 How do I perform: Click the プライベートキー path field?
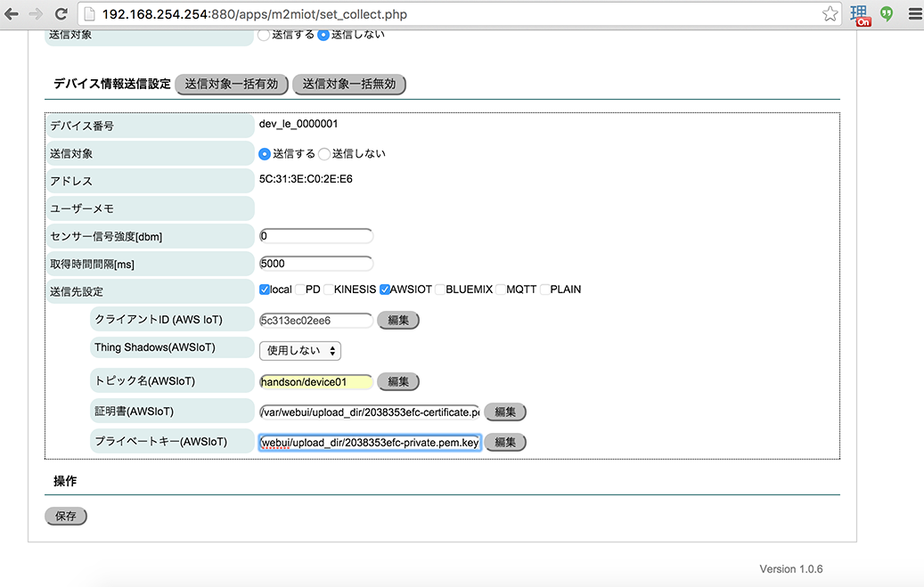370,443
